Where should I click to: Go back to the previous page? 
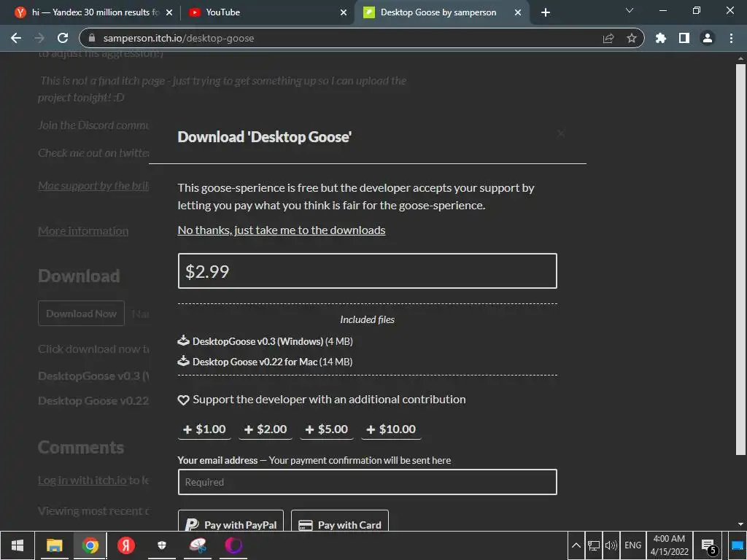click(16, 38)
